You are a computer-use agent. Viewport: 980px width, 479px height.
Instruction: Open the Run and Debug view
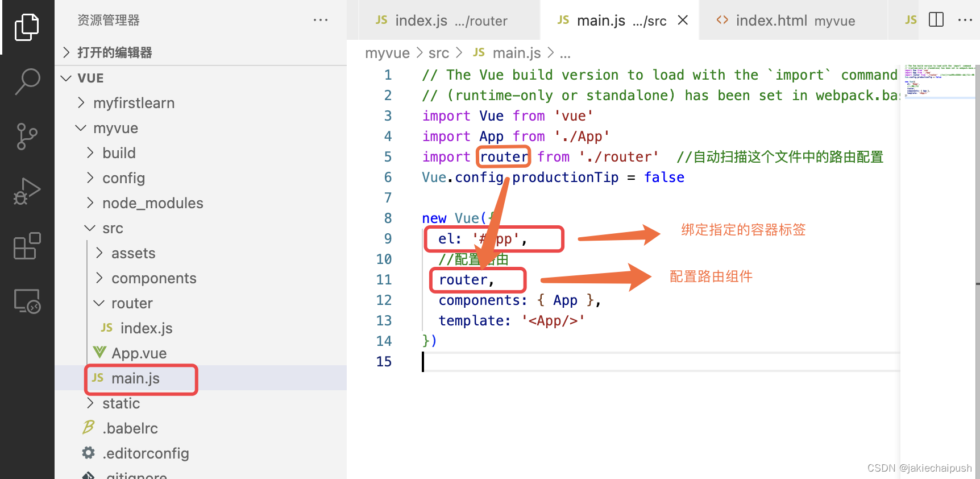(27, 191)
